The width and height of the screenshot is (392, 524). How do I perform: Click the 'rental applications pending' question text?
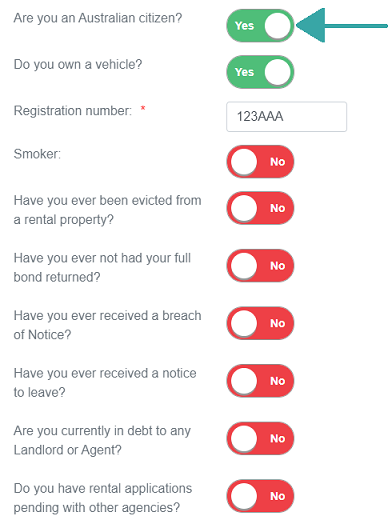point(103,498)
